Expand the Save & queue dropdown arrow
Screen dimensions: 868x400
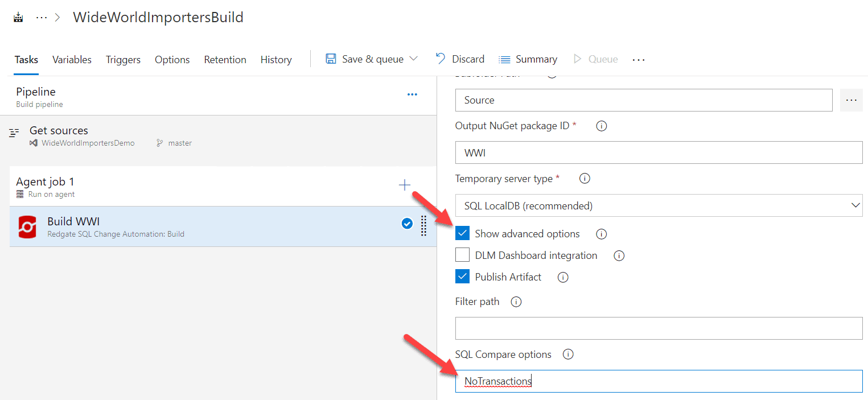(414, 59)
